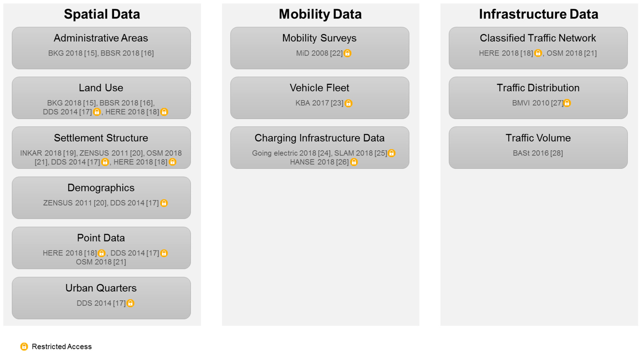
Task: Click the lock icon after BMVI 2010
Action: click(x=567, y=103)
